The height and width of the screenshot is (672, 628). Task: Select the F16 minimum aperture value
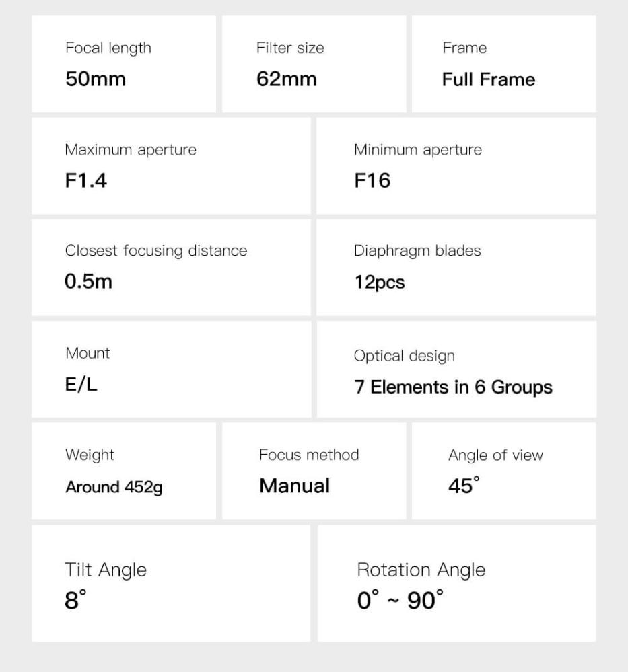click(x=372, y=180)
